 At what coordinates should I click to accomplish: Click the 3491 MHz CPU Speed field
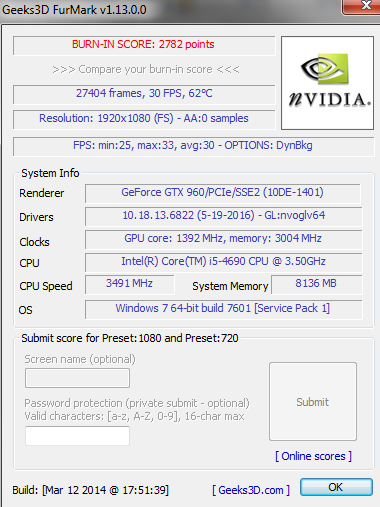[130, 284]
